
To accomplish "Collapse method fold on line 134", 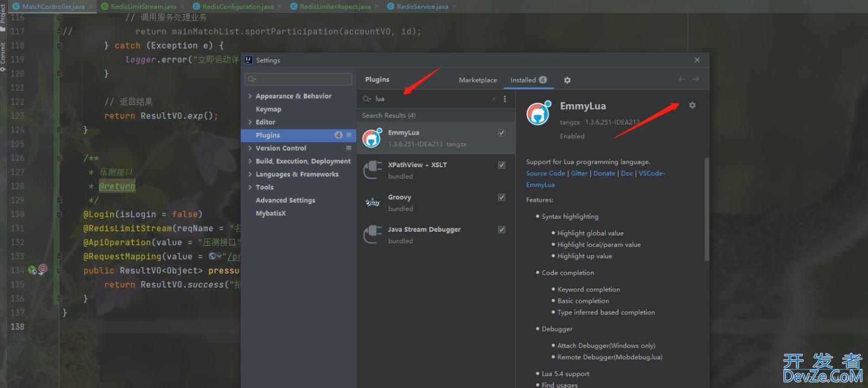I will (x=59, y=270).
